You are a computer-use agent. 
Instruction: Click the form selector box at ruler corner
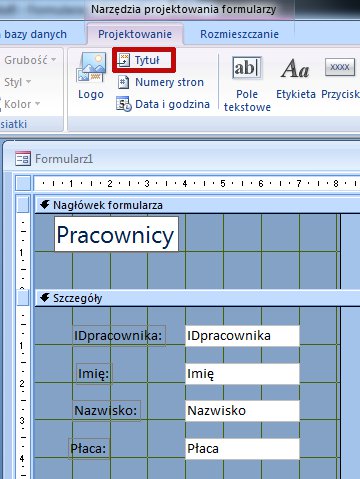[x=23, y=183]
